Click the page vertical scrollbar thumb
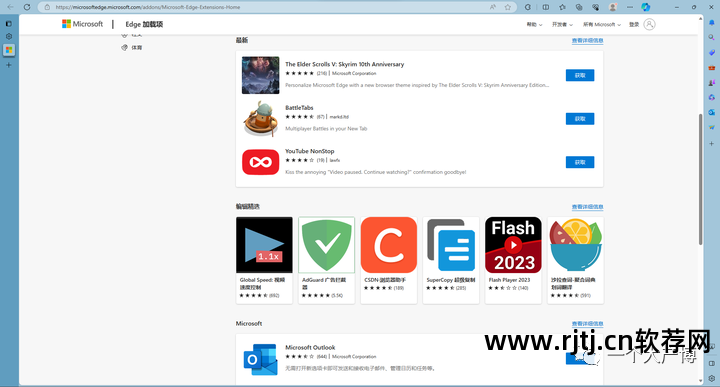720x387 pixels. [x=700, y=179]
